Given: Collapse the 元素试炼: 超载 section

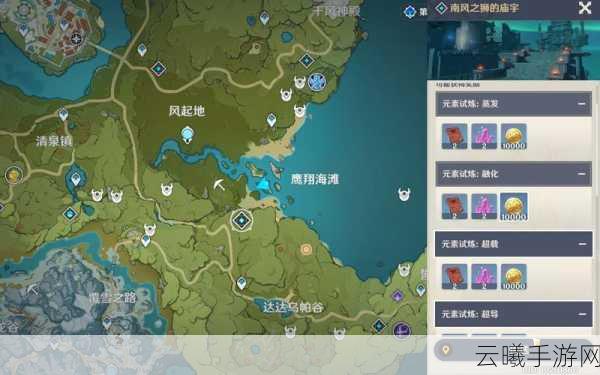Looking at the screenshot, I should 582,244.
